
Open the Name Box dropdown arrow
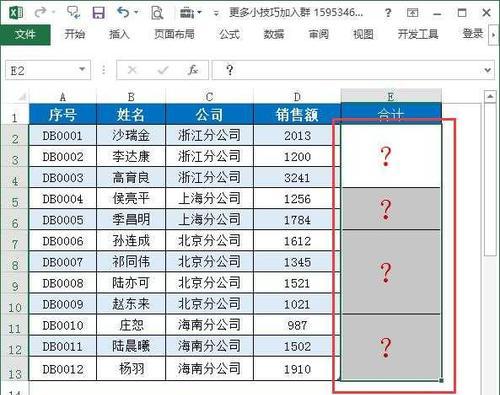82,70
